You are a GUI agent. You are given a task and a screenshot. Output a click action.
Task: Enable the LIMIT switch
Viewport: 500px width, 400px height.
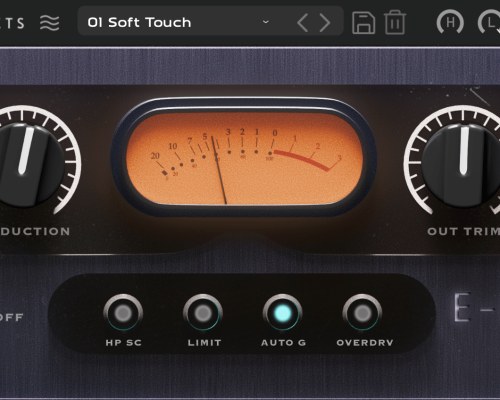tap(203, 313)
